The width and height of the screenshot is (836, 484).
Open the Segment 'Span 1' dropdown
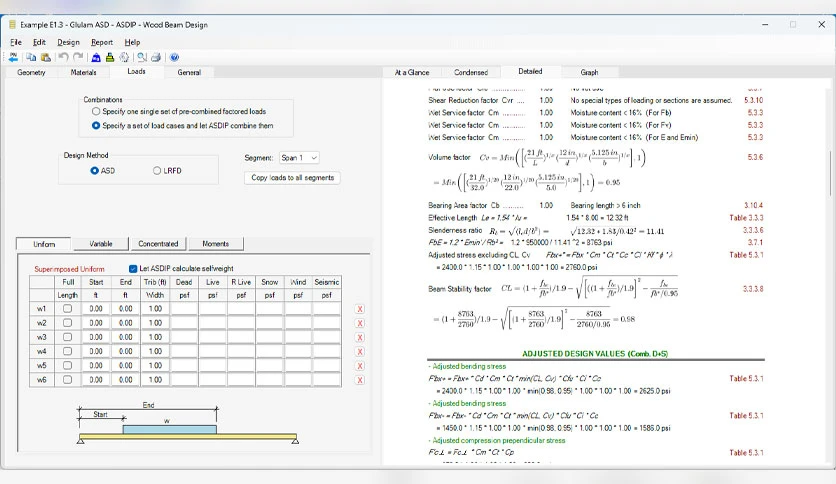click(299, 158)
